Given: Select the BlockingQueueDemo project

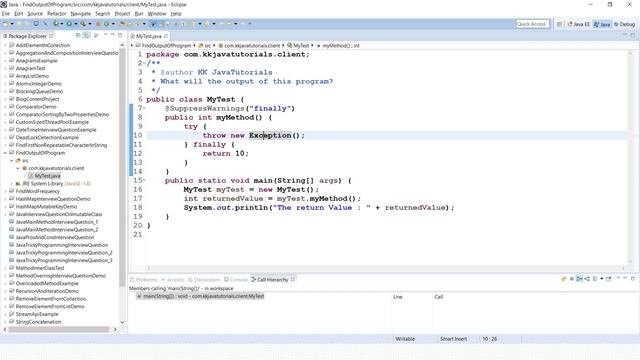Looking at the screenshot, I should click(x=39, y=91).
